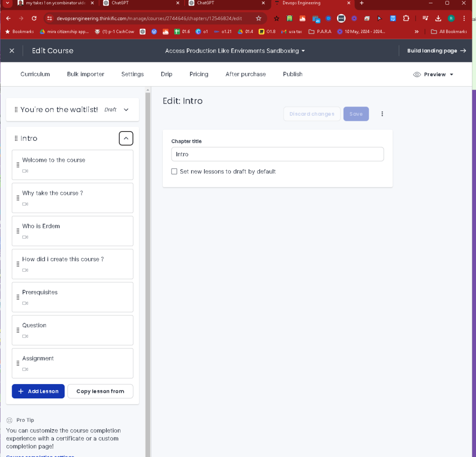Open the media control toolbar icon

pyautogui.click(x=425, y=19)
